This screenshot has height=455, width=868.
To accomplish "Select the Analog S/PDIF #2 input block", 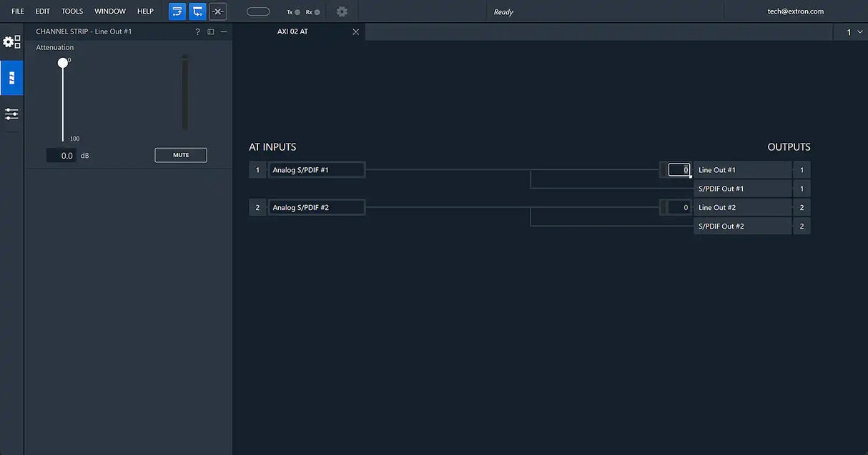I will coord(316,208).
